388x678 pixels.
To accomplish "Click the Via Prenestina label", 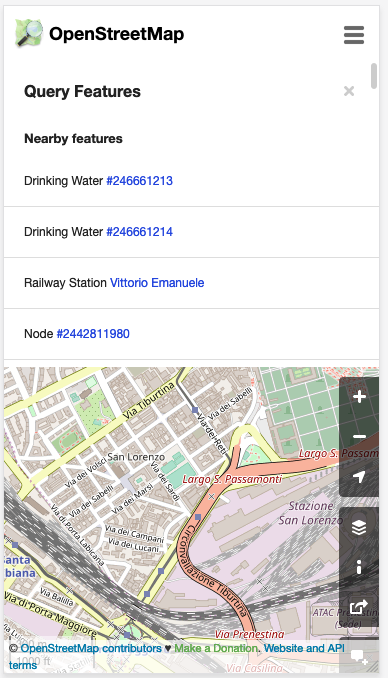I will (x=250, y=634).
